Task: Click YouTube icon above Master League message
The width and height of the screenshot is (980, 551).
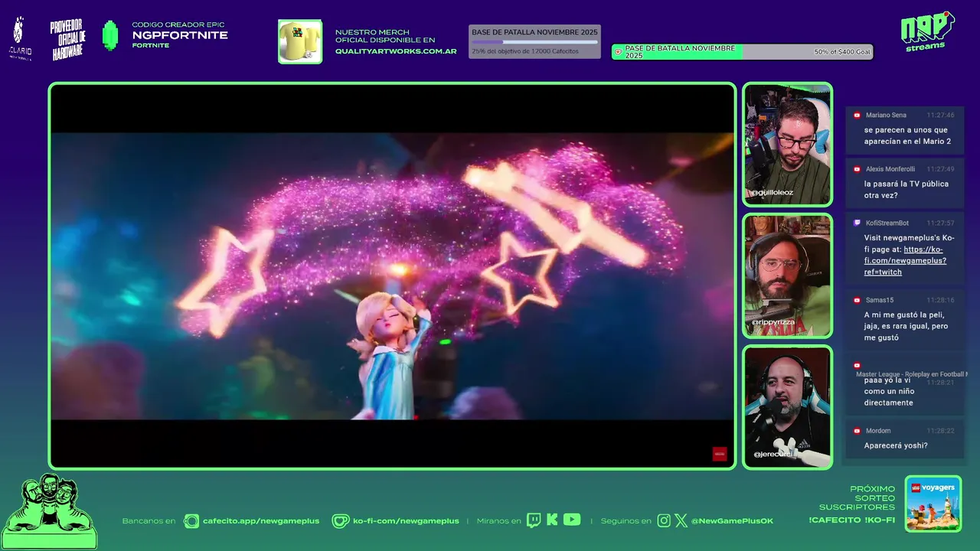Action: [857, 366]
